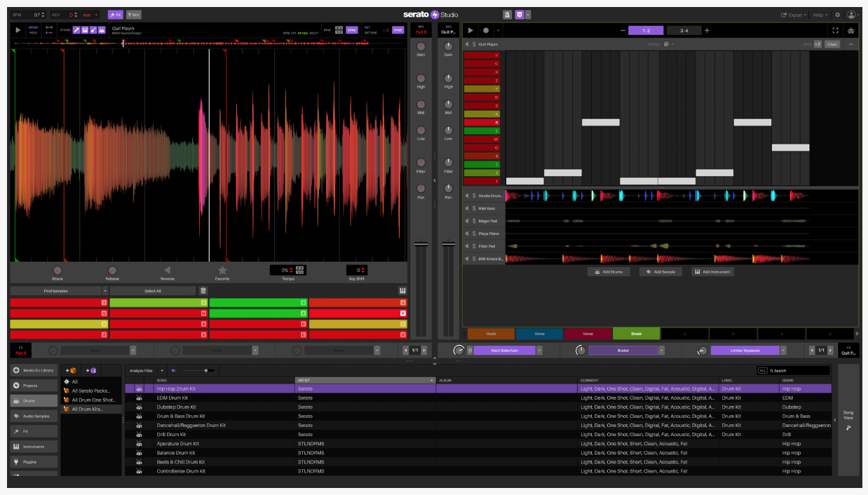Screen dimensions: 868x495
Task: Enable BPM Sync on the sample
Action: [352, 30]
